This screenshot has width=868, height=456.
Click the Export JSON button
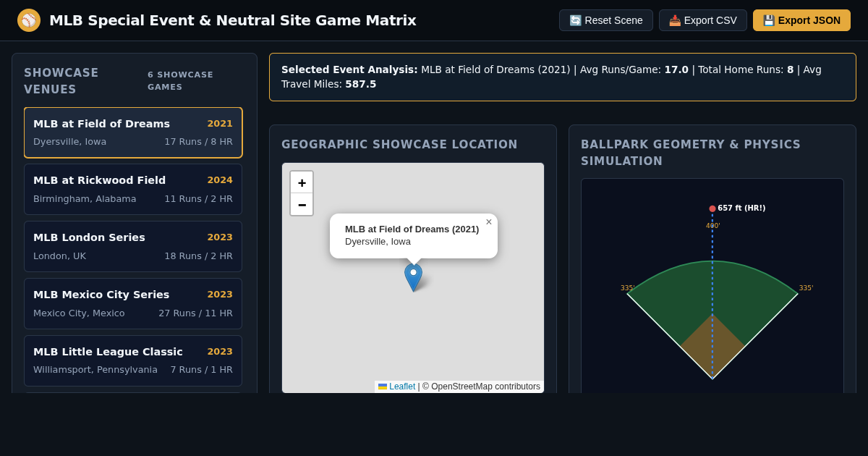click(x=801, y=20)
